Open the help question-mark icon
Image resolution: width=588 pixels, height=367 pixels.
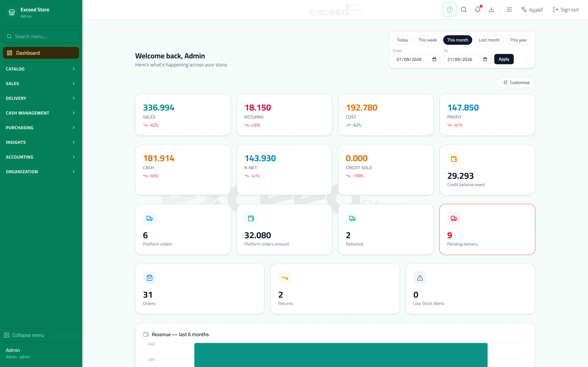tap(449, 10)
